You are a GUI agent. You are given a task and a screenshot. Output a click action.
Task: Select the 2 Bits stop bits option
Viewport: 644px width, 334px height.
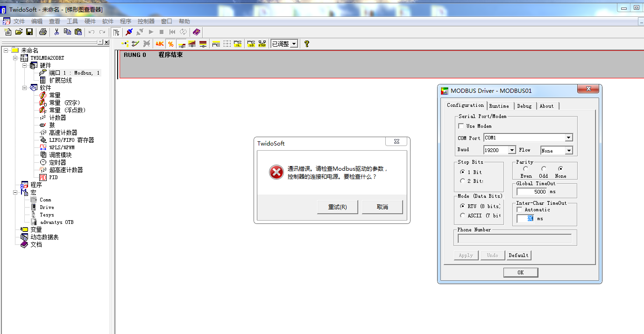coord(463,181)
